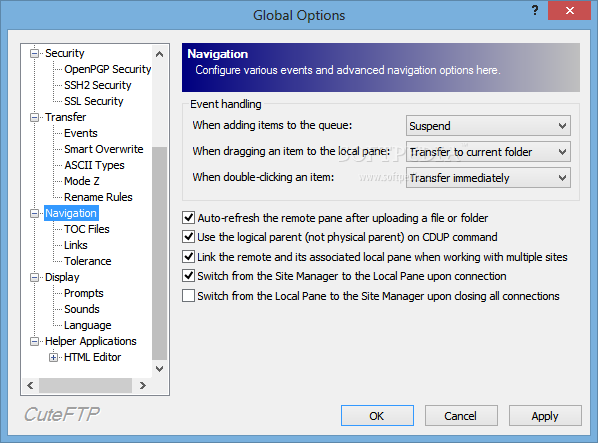Open the dragging to local pane dropdown
Viewport: 598px width, 443px height.
488,152
